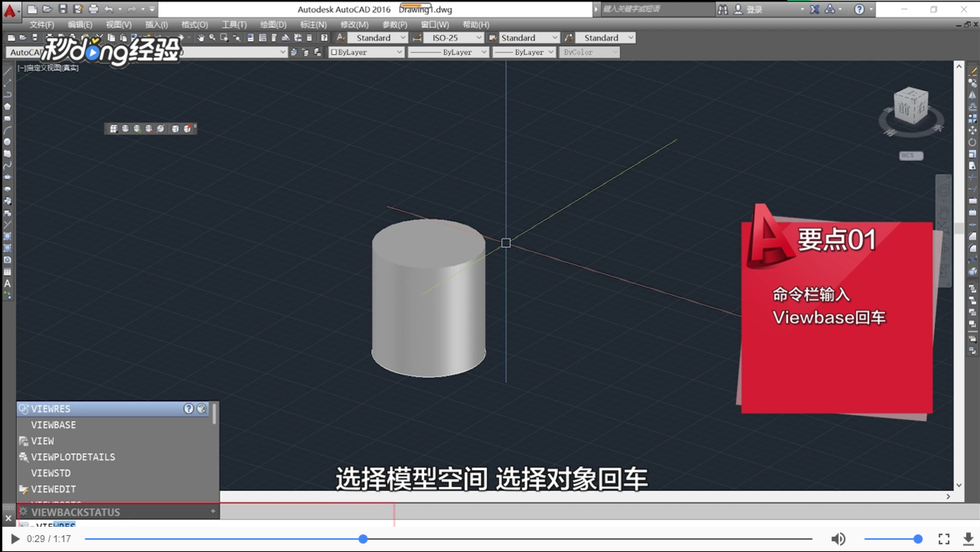Image resolution: width=980 pixels, height=552 pixels.
Task: Open the 插入(I) menu
Action: click(156, 24)
